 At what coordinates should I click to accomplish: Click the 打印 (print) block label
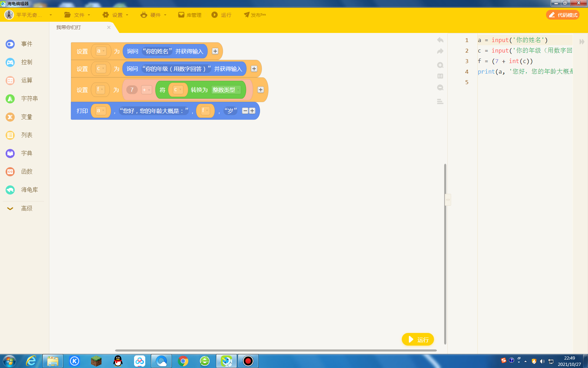(x=82, y=111)
